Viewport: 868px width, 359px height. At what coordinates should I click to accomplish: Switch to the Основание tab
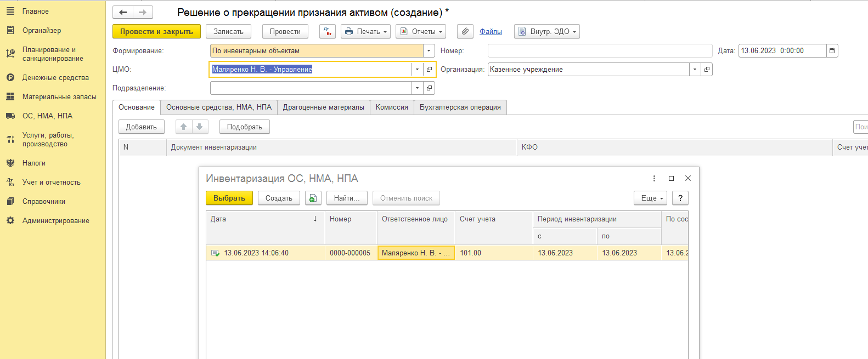pos(137,107)
